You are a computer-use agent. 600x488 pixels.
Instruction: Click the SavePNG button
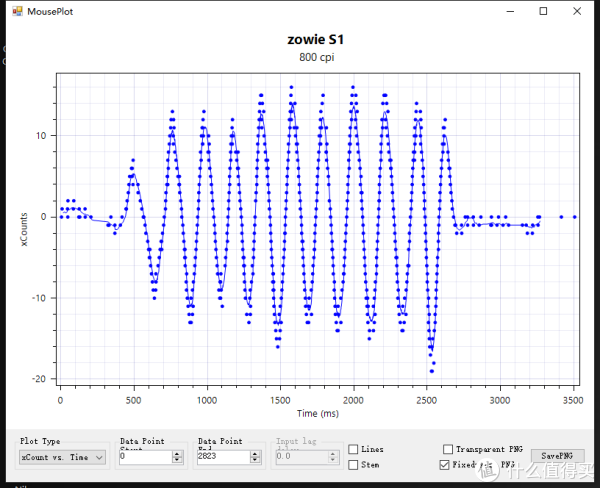click(x=557, y=456)
